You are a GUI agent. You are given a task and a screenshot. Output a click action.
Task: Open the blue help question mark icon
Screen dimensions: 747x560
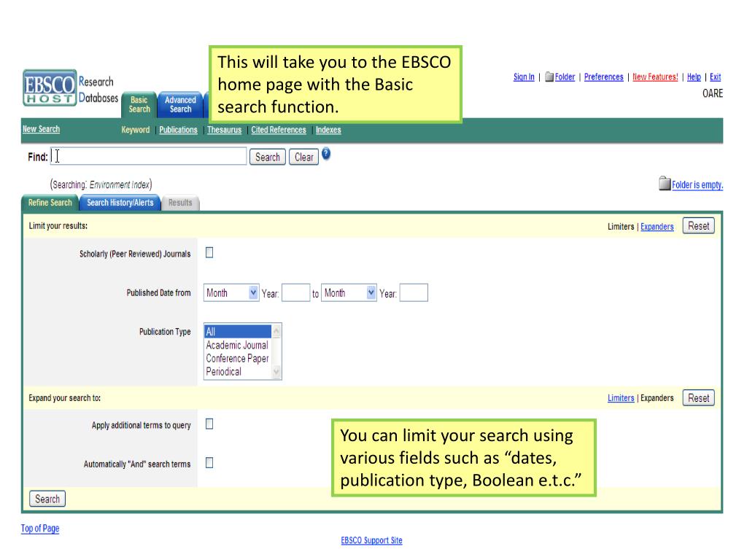click(326, 154)
